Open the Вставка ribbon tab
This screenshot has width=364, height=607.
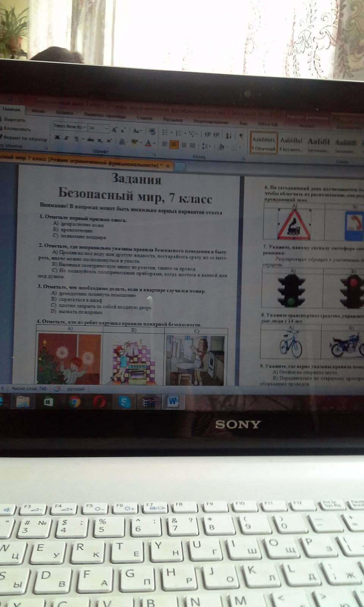click(64, 113)
